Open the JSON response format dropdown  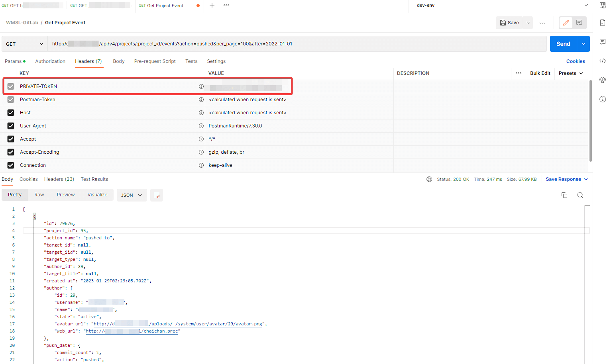132,195
